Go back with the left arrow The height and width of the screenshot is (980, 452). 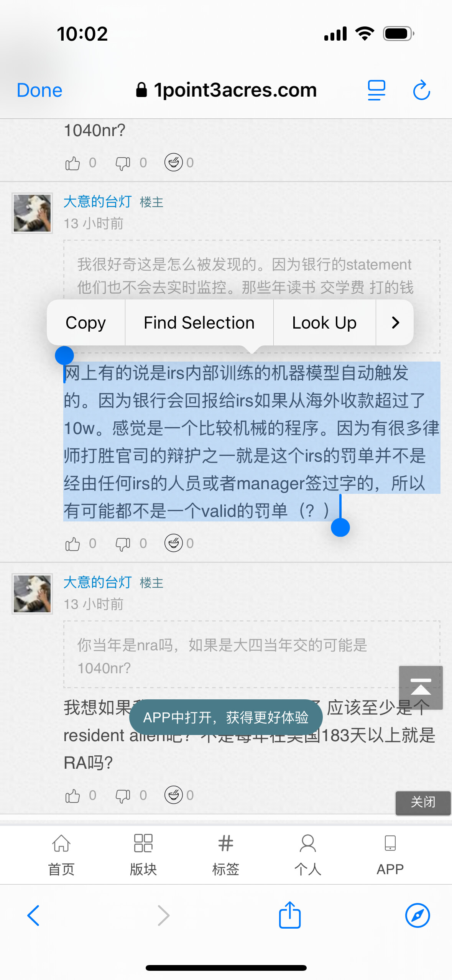[33, 915]
